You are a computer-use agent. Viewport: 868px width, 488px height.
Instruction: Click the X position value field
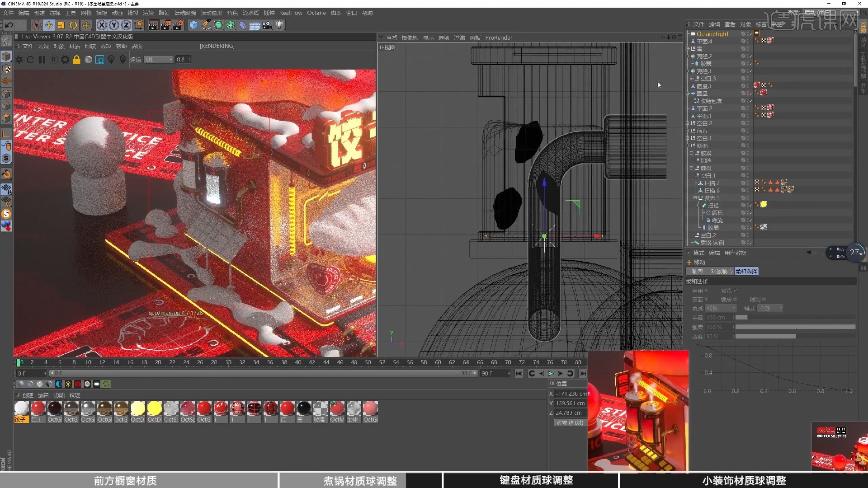pyautogui.click(x=571, y=394)
